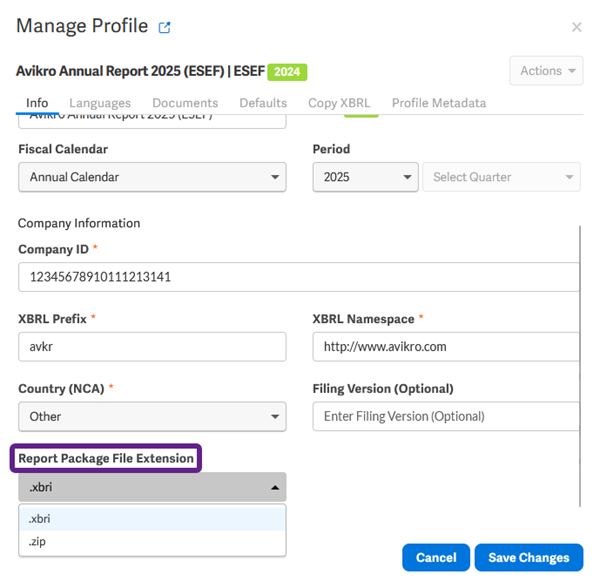Expand the Fiscal Calendar dropdown

point(152,177)
